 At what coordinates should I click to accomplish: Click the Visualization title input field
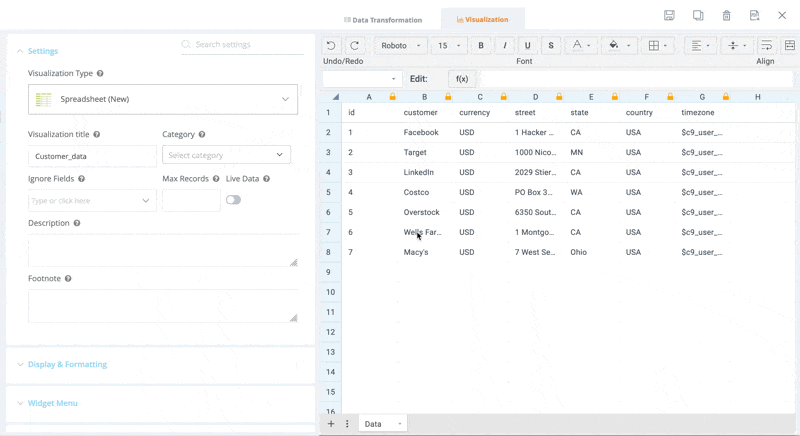pos(92,156)
